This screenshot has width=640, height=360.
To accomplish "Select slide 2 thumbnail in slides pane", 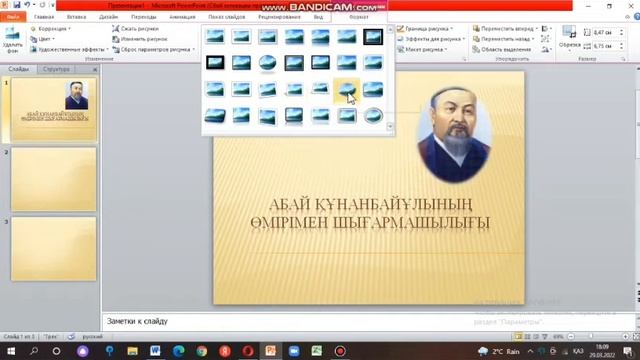I will (x=53, y=179).
